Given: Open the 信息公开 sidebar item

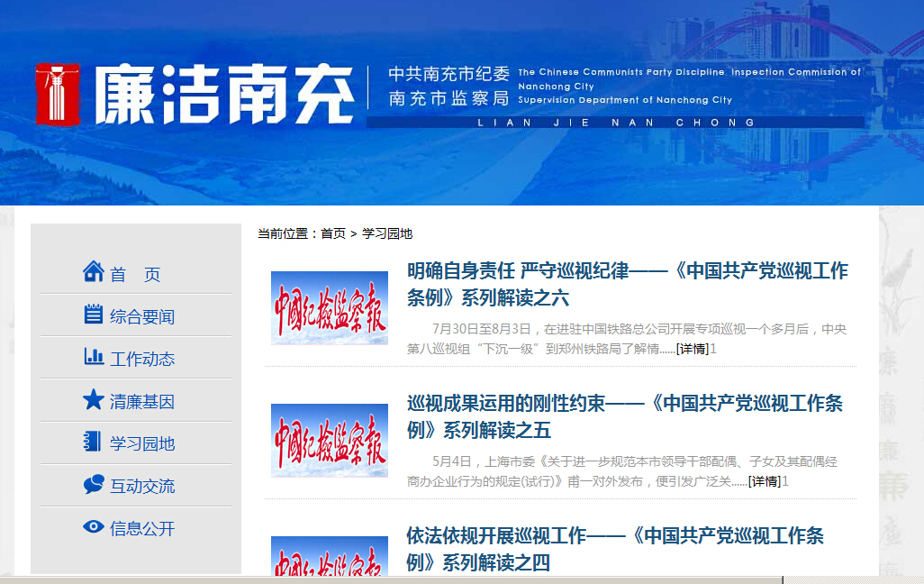Looking at the screenshot, I should click(142, 528).
